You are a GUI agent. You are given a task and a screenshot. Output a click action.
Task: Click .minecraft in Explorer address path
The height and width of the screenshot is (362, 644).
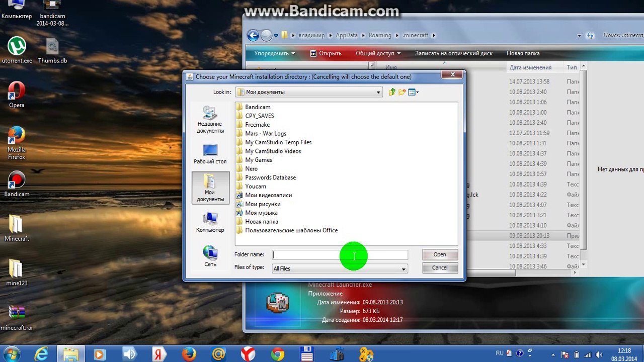[416, 35]
